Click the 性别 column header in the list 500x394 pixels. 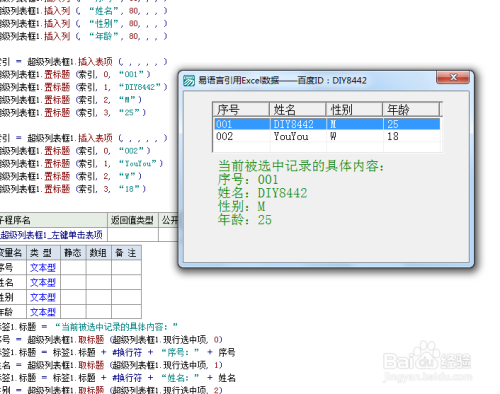pos(354,109)
